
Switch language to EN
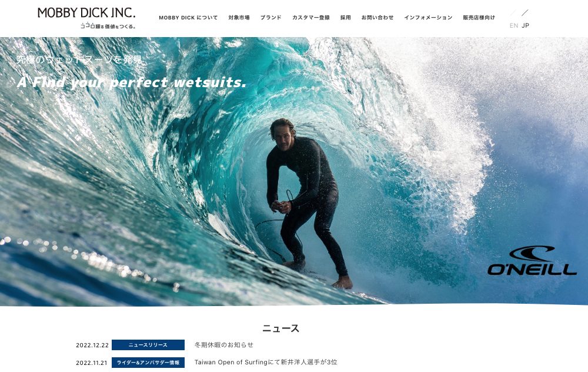click(x=514, y=25)
